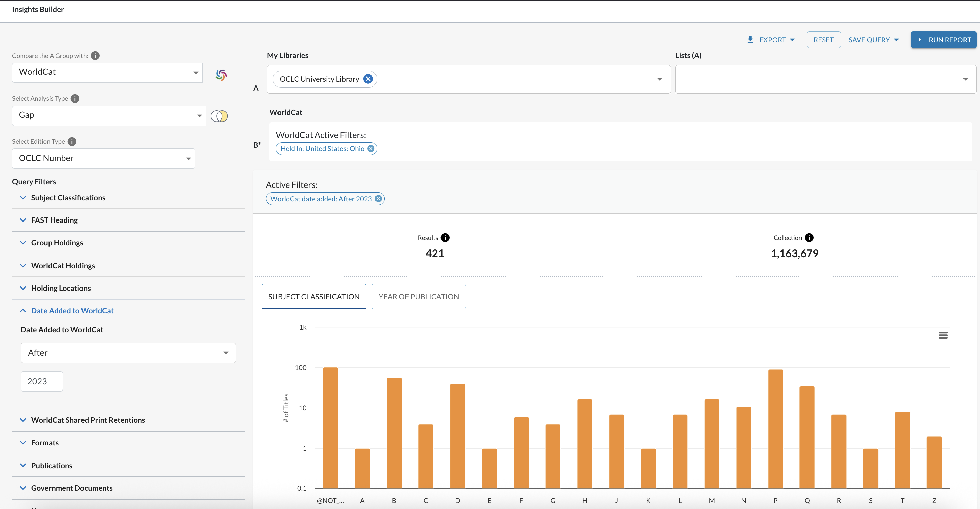The width and height of the screenshot is (980, 509).
Task: Click the Results info icon
Action: (x=445, y=238)
